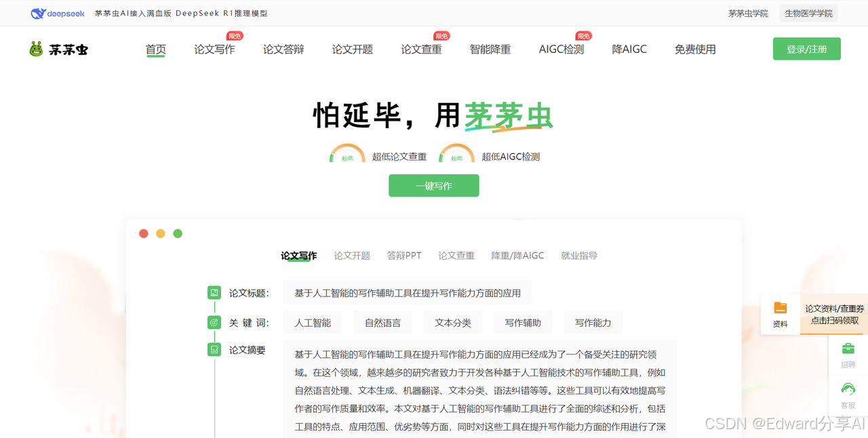Click the yellow window dot
The image size is (868, 438).
tap(161, 233)
